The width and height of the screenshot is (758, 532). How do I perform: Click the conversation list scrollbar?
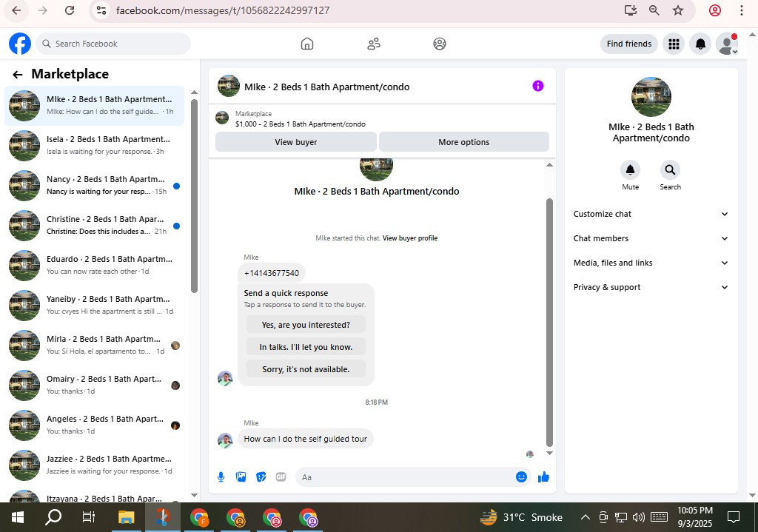[x=195, y=195]
